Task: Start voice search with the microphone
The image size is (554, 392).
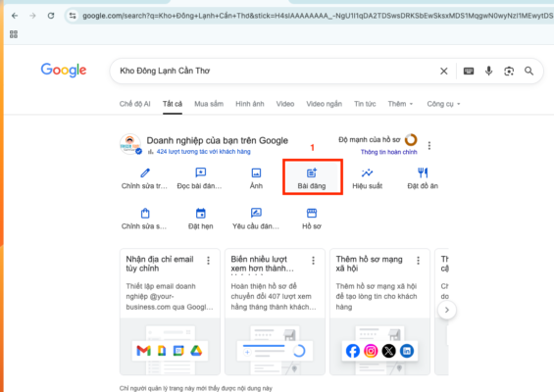Action: 488,71
